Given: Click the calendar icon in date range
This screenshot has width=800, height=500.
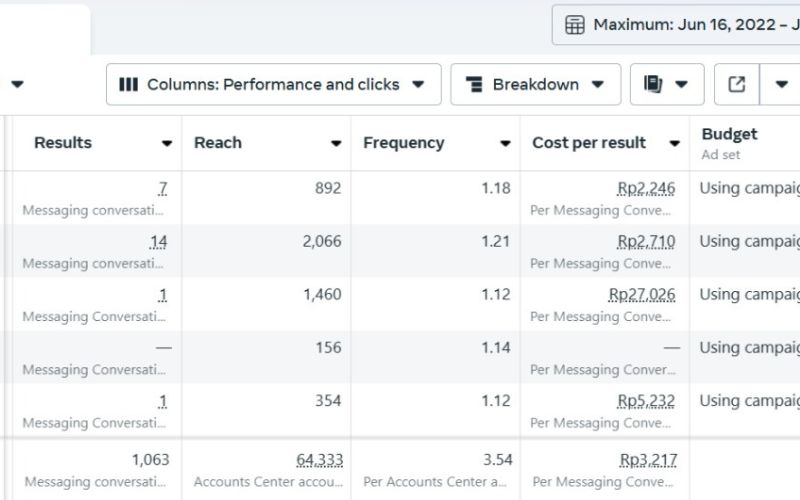Looking at the screenshot, I should pyautogui.click(x=575, y=25).
